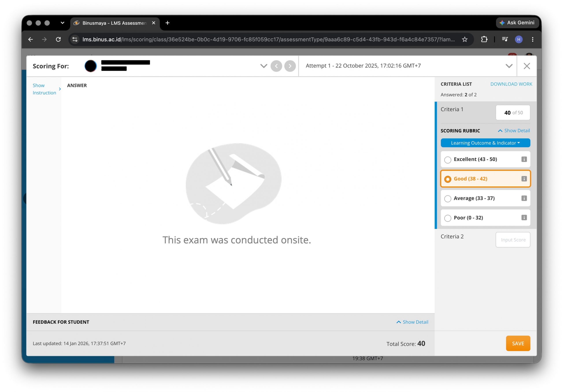Open a new browser tab

[167, 23]
